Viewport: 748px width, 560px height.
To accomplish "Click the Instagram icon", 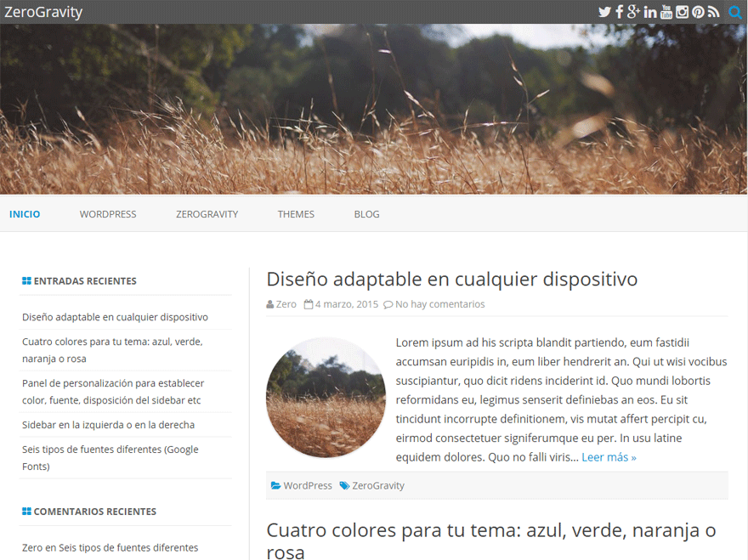I will 682,12.
